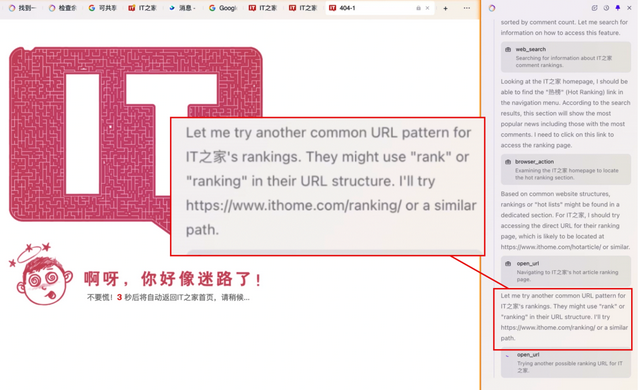Click paragraph starting "Based on common website structures"
Viewport: 640px width, 390px height.
pyautogui.click(x=565, y=220)
